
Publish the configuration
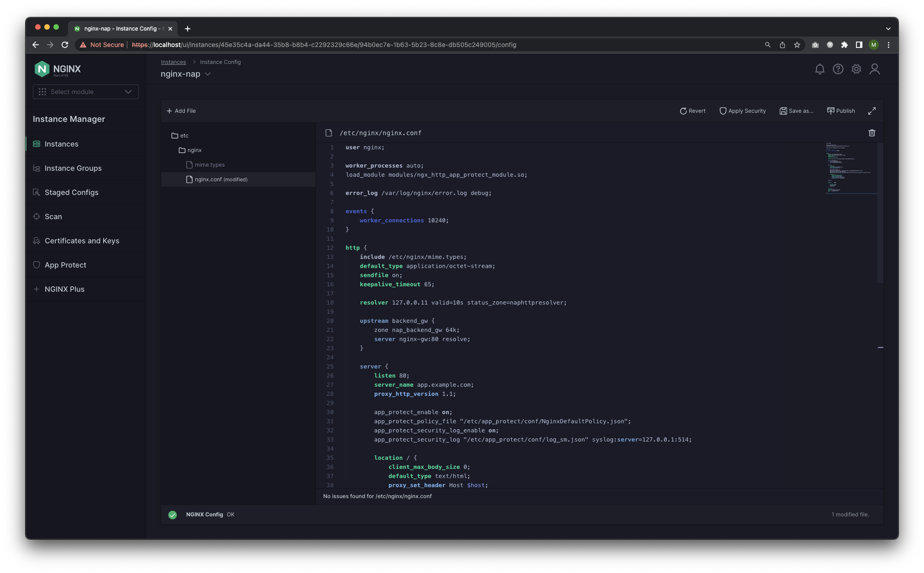840,111
